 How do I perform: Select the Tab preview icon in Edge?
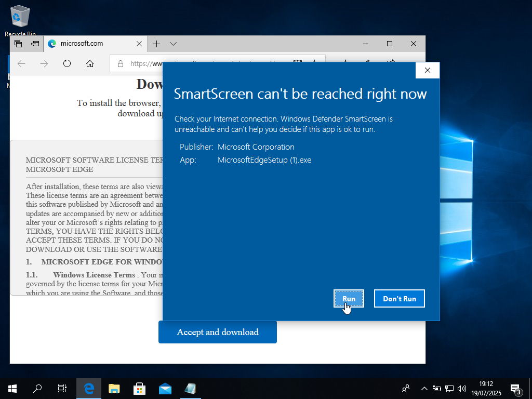pyautogui.click(x=18, y=44)
